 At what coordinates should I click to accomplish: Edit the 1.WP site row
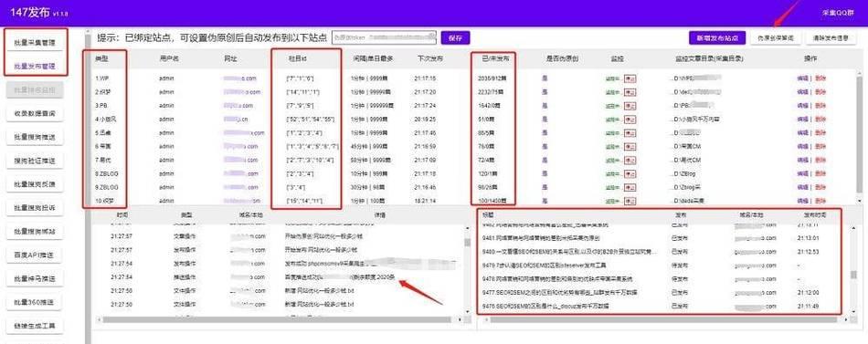803,78
